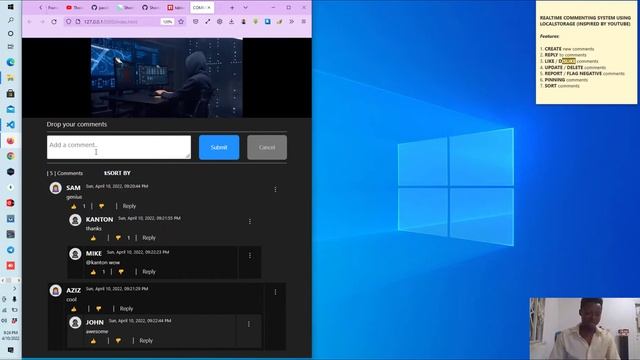Image resolution: width=640 pixels, height=360 pixels.
Task: Dislike MIKE's reply with thumbs down
Action: [x=121, y=271]
